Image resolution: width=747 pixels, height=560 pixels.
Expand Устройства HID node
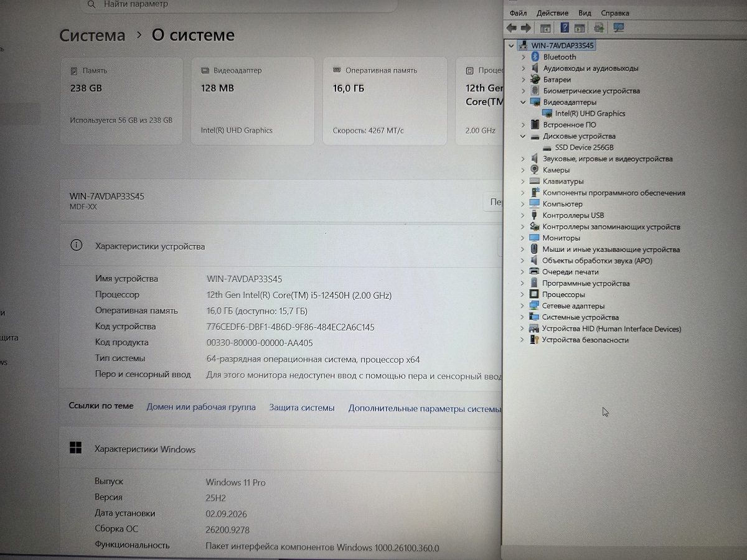522,329
